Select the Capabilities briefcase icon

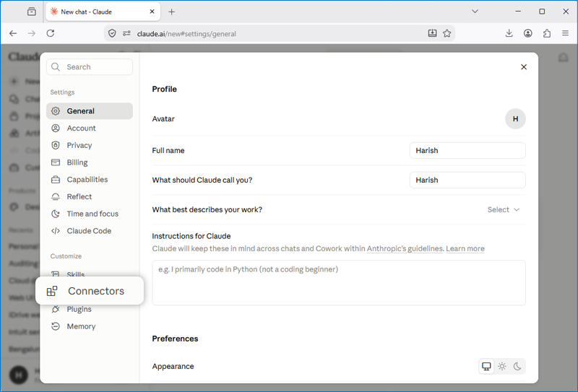[x=56, y=180]
